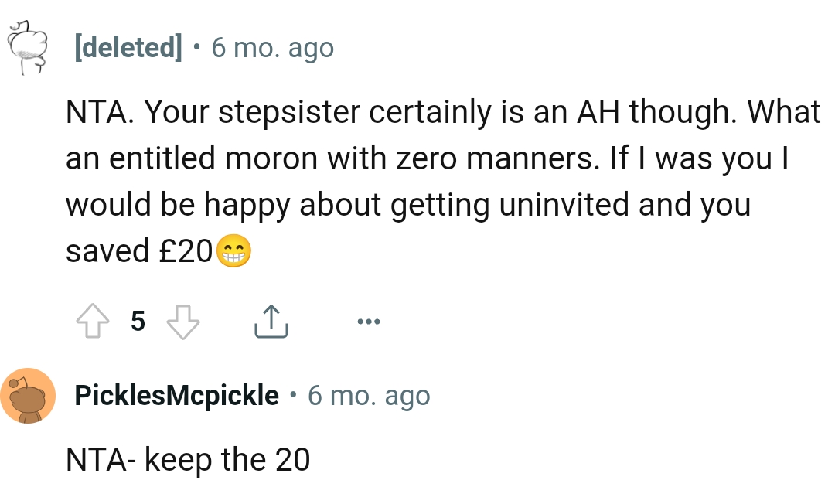Click the downvote arrow next to the count
This screenshot has height=504, width=835.
[183, 321]
